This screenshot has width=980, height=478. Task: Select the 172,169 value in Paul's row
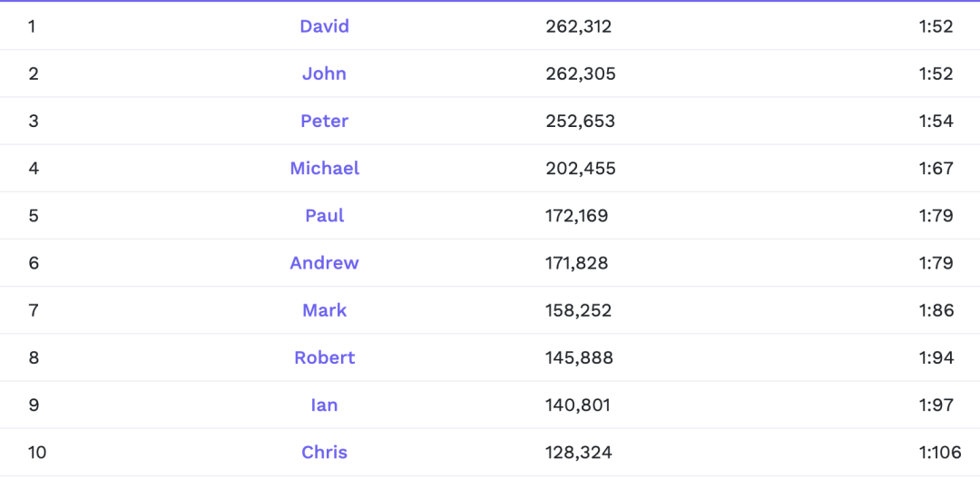coord(577,215)
